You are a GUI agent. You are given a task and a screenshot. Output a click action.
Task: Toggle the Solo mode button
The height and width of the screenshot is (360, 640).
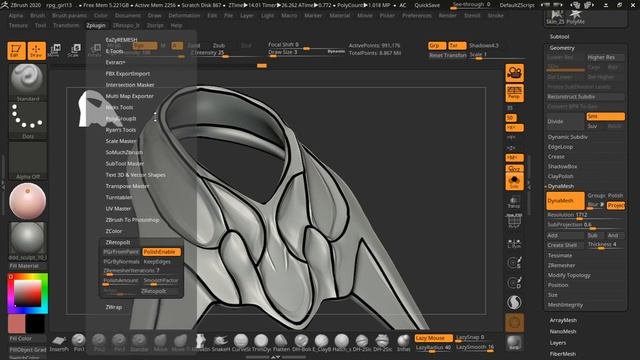coord(514,182)
